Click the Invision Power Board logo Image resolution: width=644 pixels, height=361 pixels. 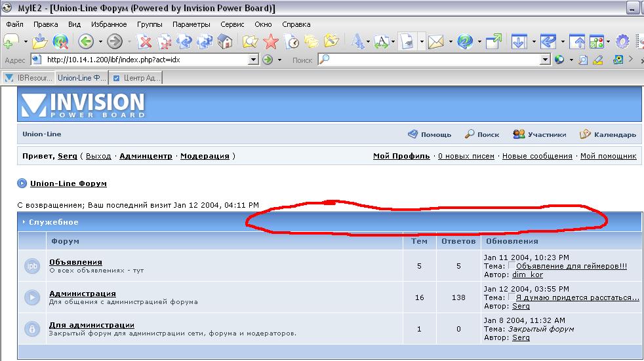83,105
